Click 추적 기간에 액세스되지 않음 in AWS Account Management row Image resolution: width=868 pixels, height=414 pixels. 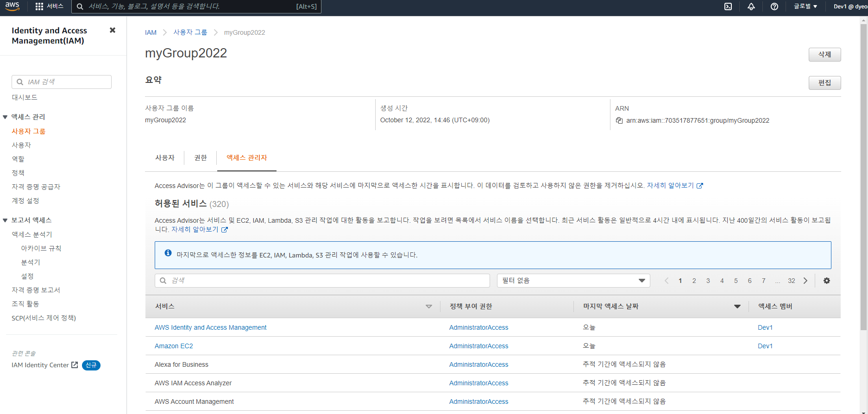624,401
